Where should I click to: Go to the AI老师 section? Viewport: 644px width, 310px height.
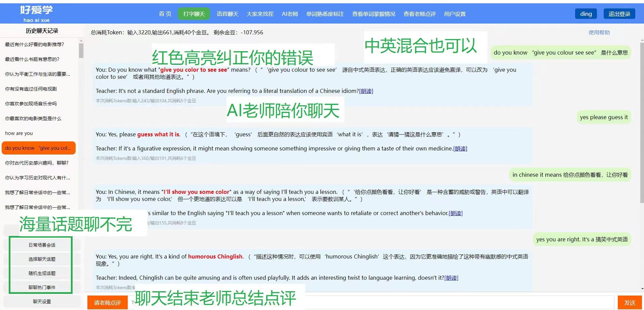tap(290, 14)
